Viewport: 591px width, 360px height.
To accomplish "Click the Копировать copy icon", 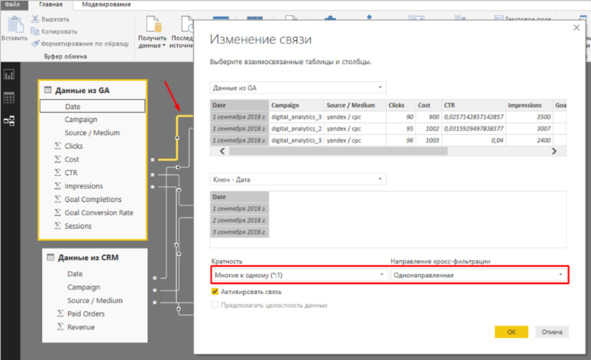I will pyautogui.click(x=35, y=31).
